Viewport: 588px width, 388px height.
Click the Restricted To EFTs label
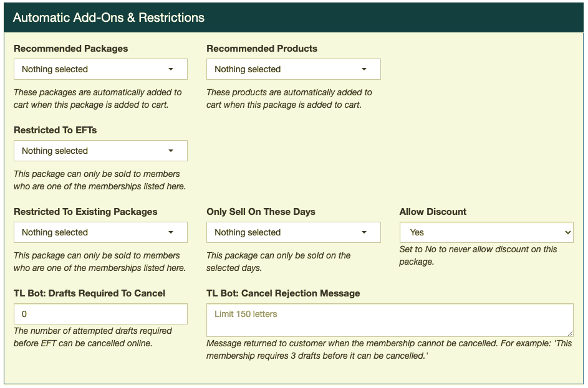point(55,130)
